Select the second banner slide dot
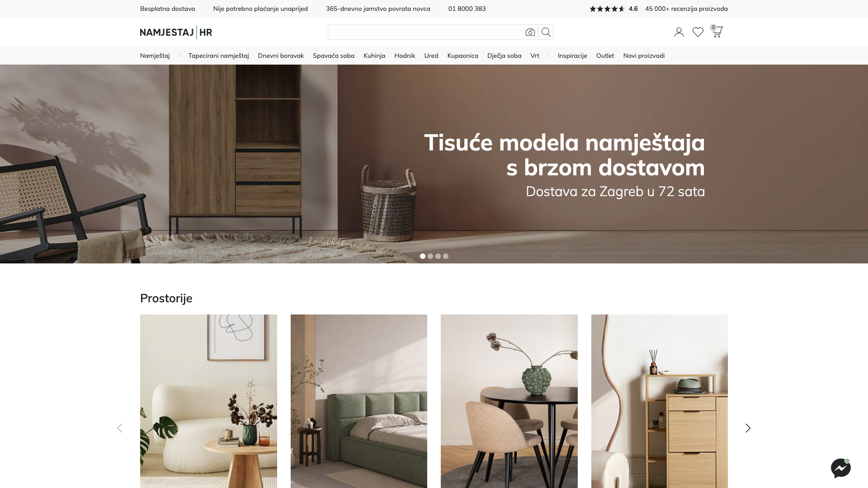The image size is (868, 488). [x=430, y=256]
